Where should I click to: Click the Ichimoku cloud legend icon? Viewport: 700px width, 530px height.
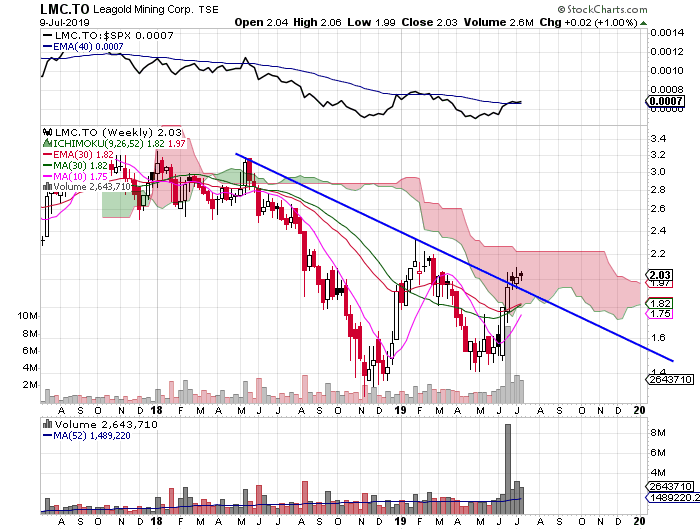click(47, 143)
